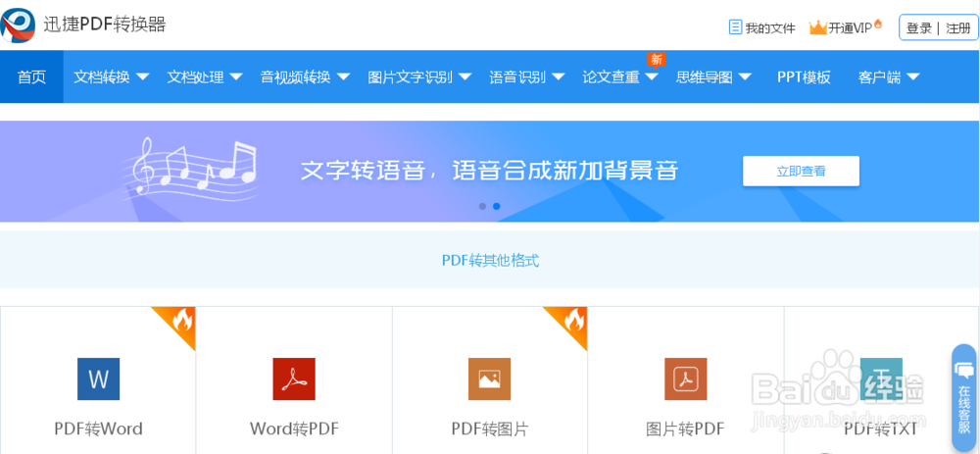980x454 pixels.
Task: Open the 思维导图 menu
Action: (x=705, y=76)
